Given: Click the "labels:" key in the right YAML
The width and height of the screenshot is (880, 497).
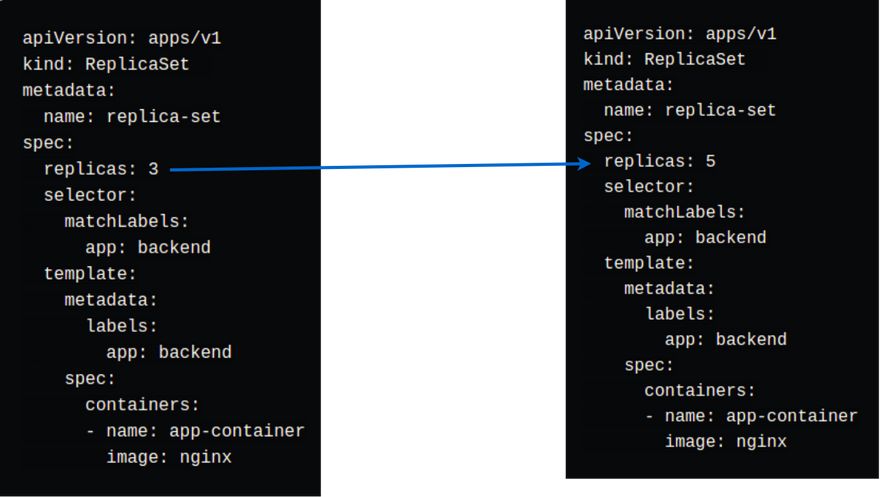Looking at the screenshot, I should [x=680, y=313].
